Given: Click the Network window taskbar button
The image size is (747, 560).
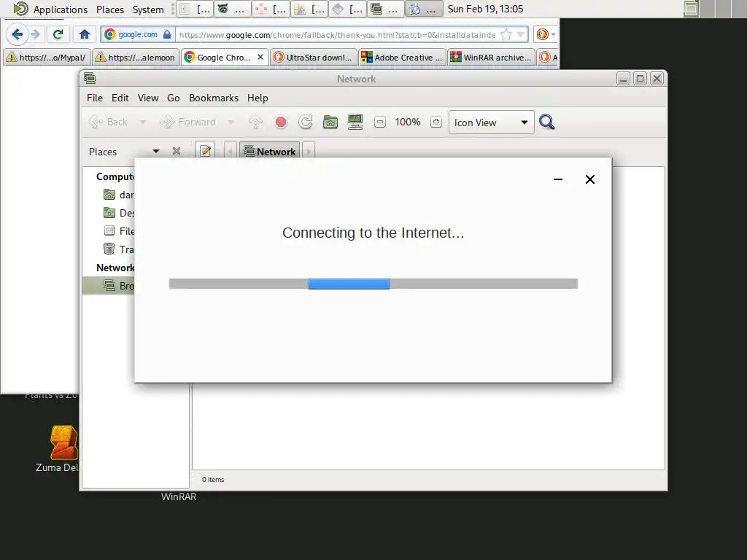Looking at the screenshot, I should pos(385,9).
